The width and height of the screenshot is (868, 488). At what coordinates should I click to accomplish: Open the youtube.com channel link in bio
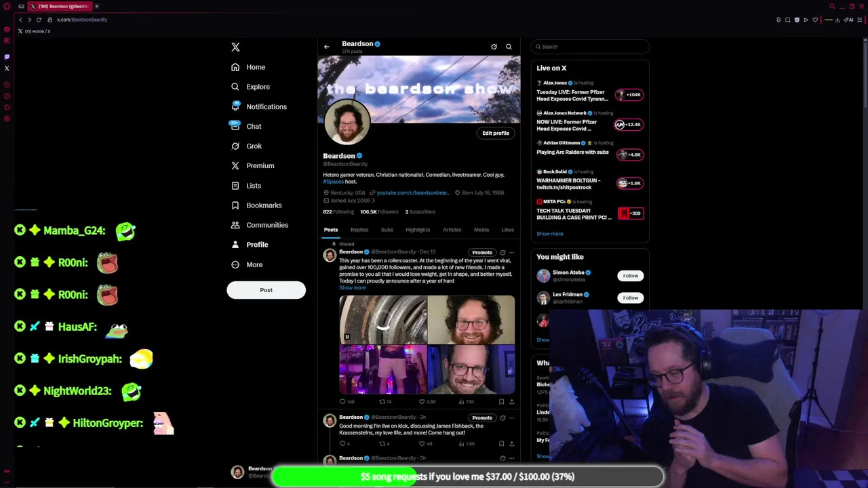pos(412,192)
